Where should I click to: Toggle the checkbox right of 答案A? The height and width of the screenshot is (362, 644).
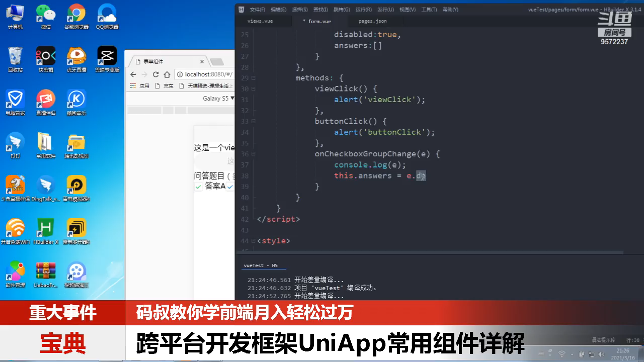(x=230, y=187)
